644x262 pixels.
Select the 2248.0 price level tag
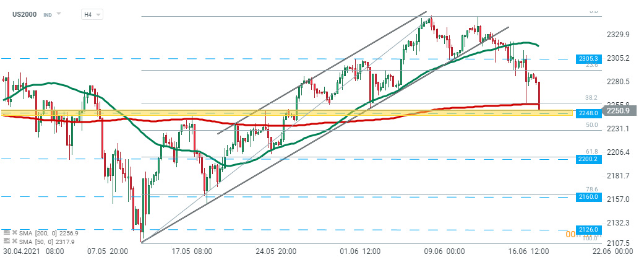(588, 113)
